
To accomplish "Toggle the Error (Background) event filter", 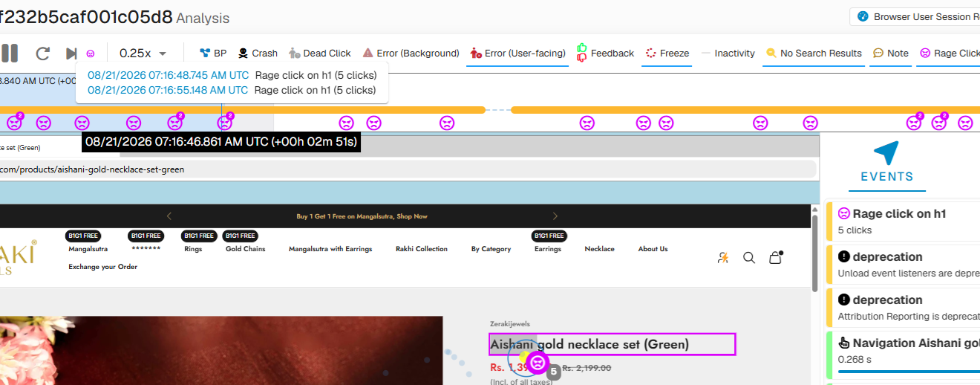I will pyautogui.click(x=411, y=53).
